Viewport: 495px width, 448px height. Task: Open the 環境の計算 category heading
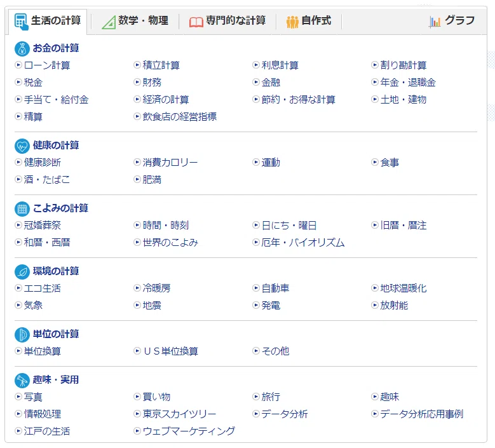(56, 271)
